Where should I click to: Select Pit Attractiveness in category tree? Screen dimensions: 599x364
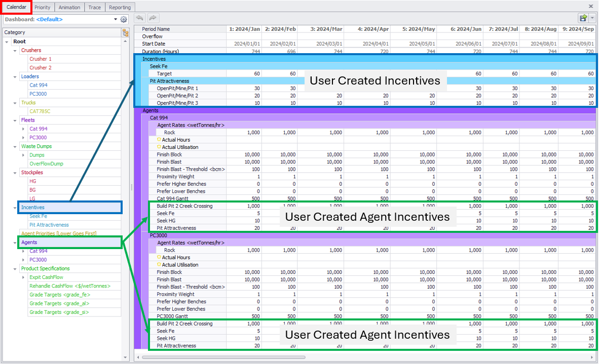(49, 225)
